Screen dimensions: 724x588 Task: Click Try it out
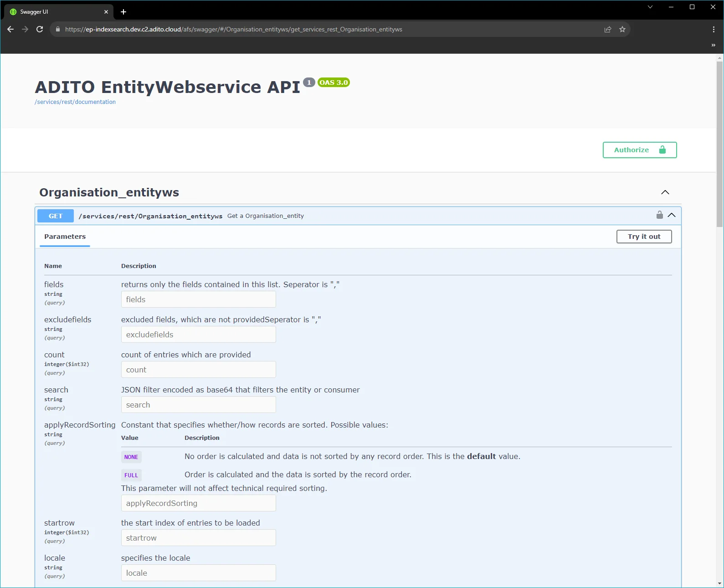(644, 237)
